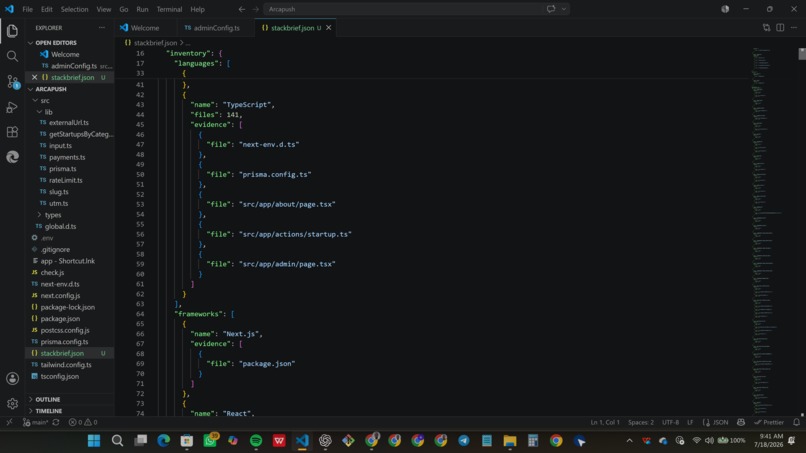Image resolution: width=806 pixels, height=453 pixels.
Task: Split the editor to the right
Action: tap(780, 28)
